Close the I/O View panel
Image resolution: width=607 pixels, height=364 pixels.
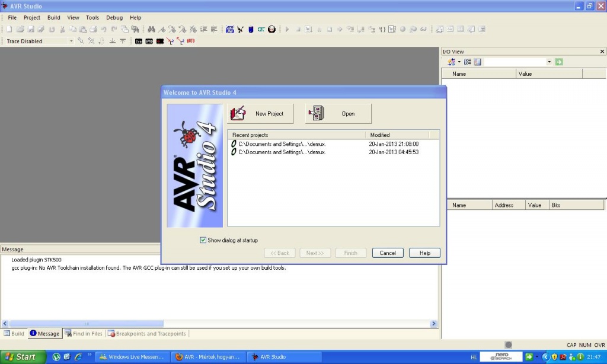602,52
